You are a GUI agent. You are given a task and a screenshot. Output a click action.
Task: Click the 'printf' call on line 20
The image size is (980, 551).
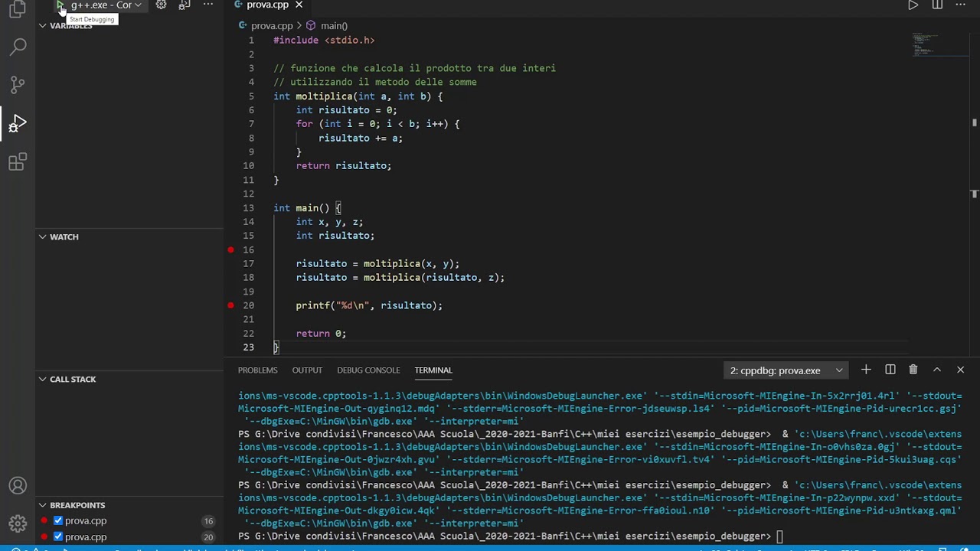[313, 305]
